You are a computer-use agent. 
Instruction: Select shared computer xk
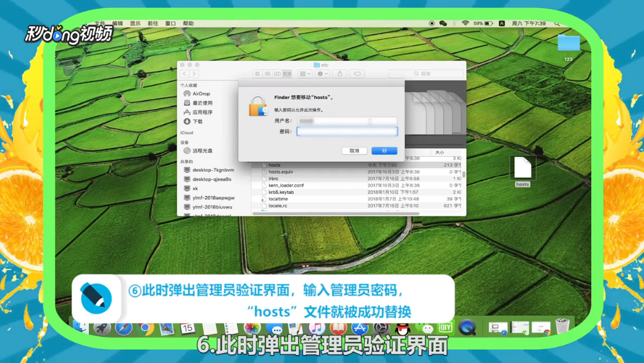click(x=190, y=188)
